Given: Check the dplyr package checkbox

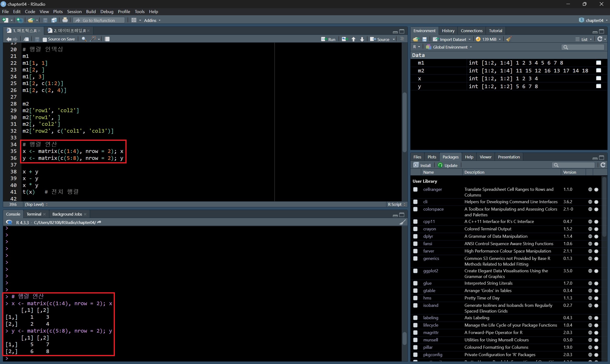Looking at the screenshot, I should point(415,236).
